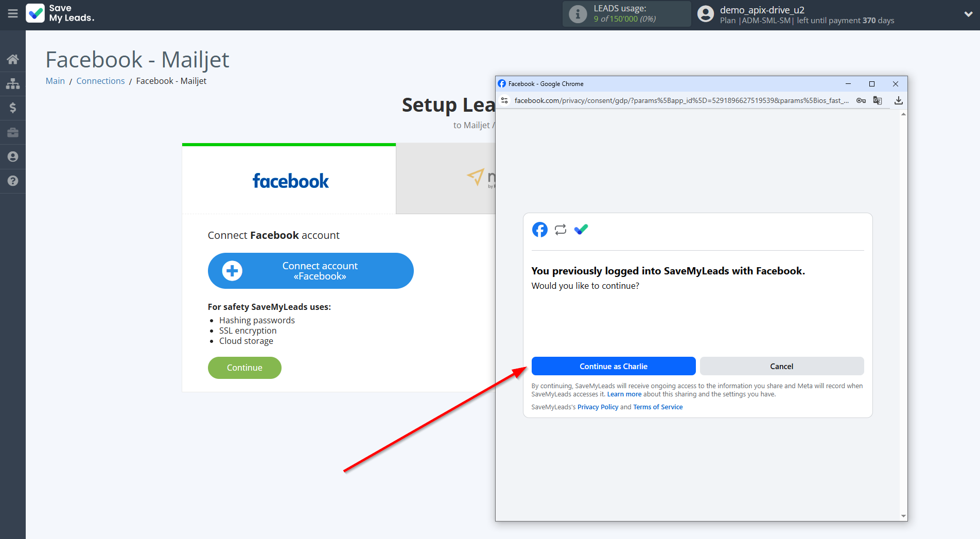Select the Connections hierarchy icon in the sidebar
The image size is (980, 539).
pyautogui.click(x=12, y=83)
